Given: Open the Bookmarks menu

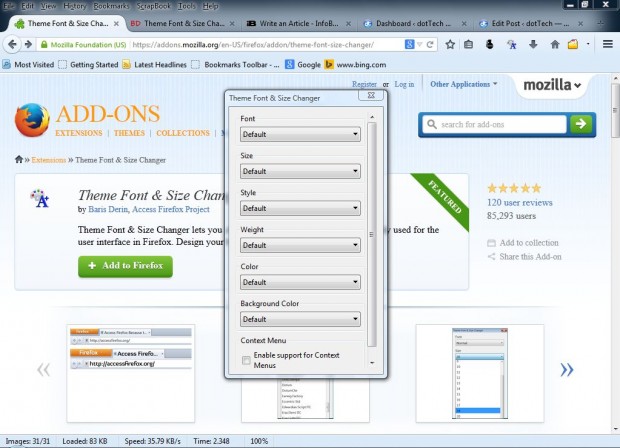Looking at the screenshot, I should [x=111, y=6].
